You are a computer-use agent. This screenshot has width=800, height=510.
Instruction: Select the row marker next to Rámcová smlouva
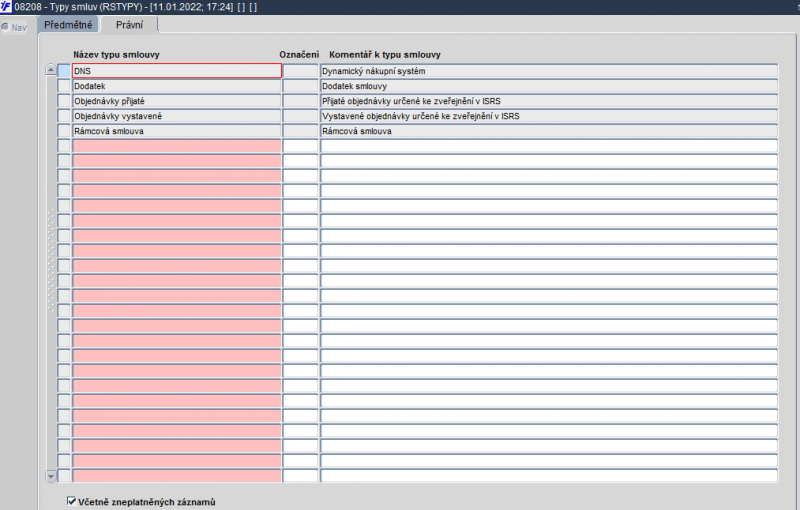point(64,131)
